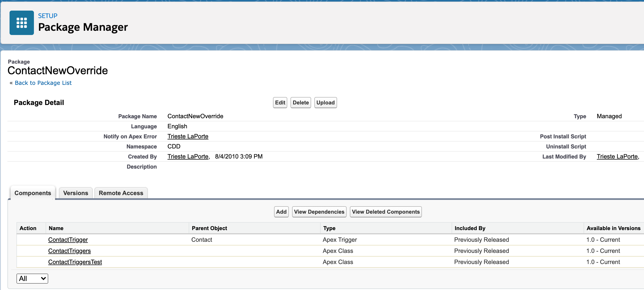Click View Dependencies button
The image size is (644, 290).
[319, 212]
